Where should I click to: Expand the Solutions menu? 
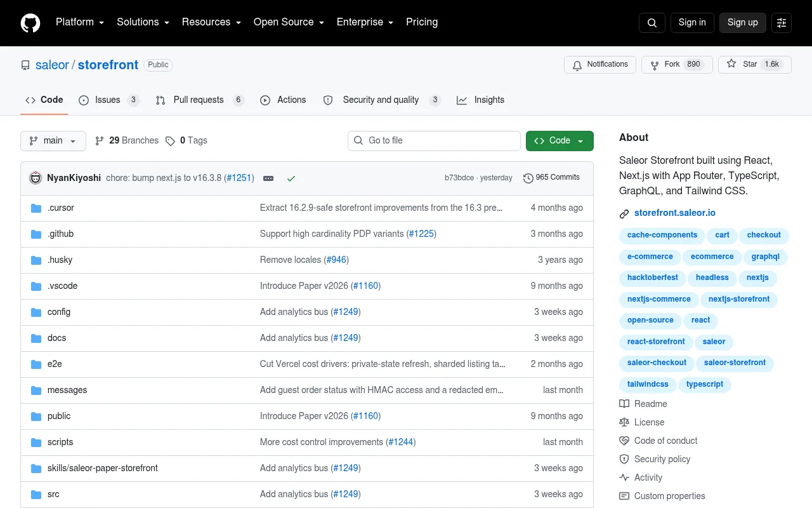click(143, 22)
